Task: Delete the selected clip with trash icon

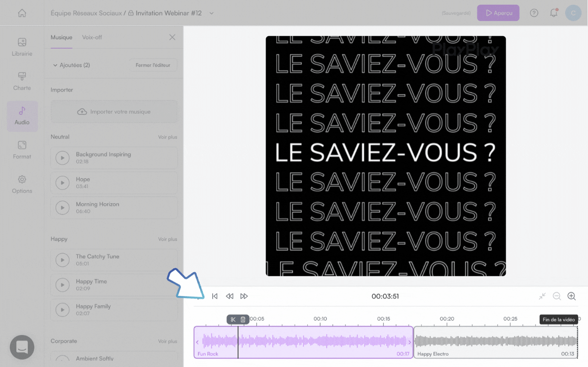Action: (243, 319)
